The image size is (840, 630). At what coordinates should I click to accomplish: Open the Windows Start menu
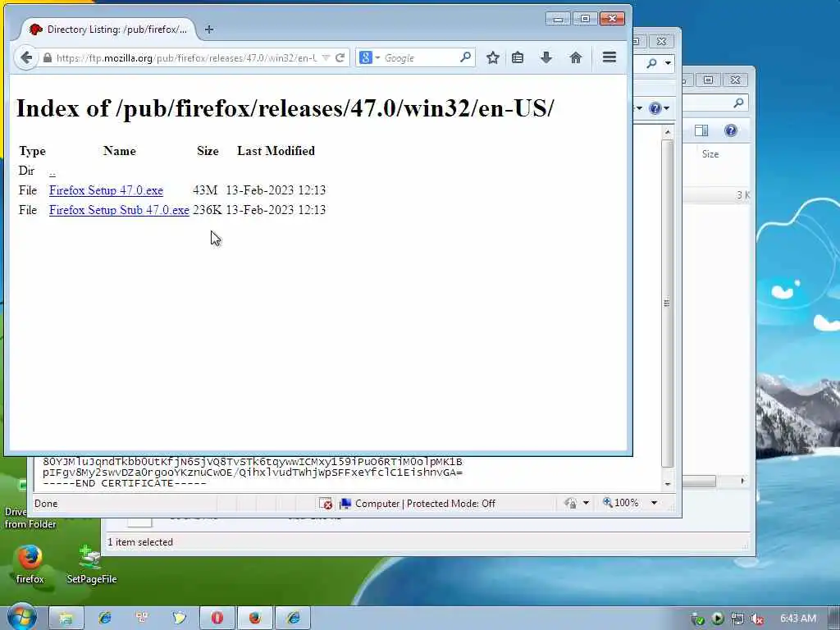pos(21,617)
